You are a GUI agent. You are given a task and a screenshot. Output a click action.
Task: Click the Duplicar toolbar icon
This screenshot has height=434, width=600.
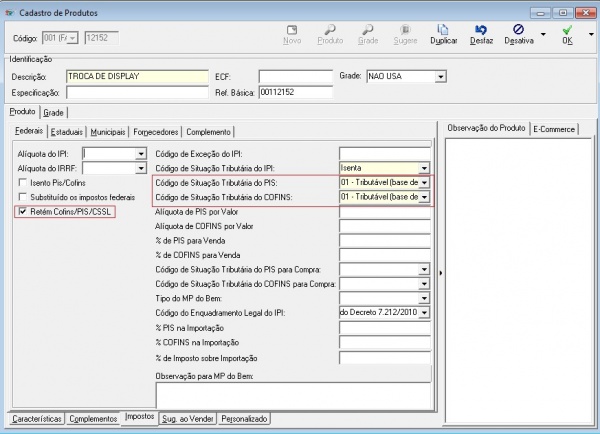(x=443, y=31)
